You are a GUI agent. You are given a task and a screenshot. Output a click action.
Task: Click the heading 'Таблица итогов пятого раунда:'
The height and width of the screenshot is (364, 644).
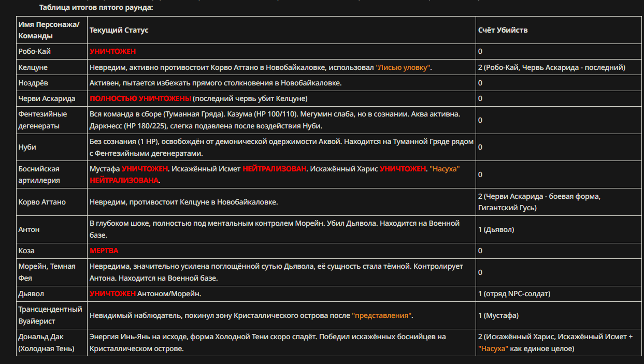[x=96, y=8]
